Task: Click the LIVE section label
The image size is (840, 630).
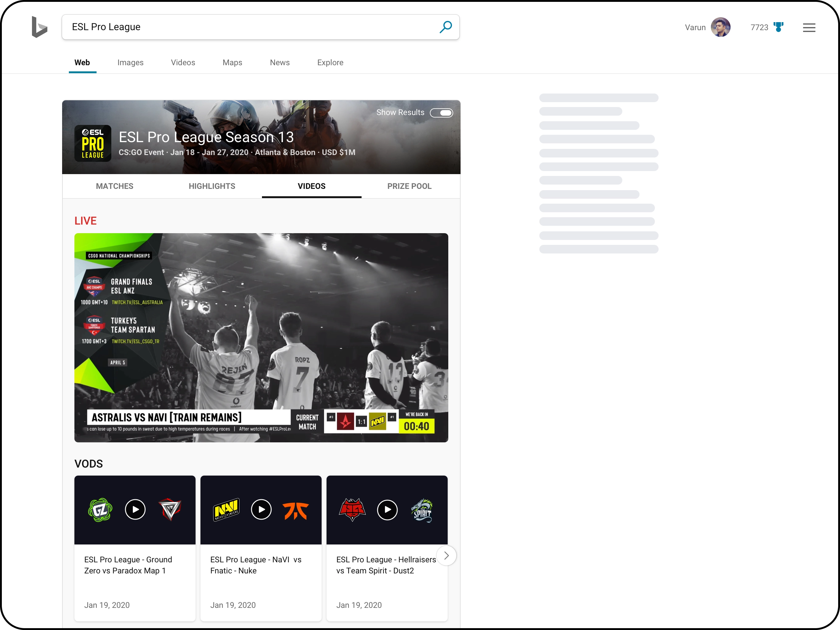Action: tap(85, 221)
